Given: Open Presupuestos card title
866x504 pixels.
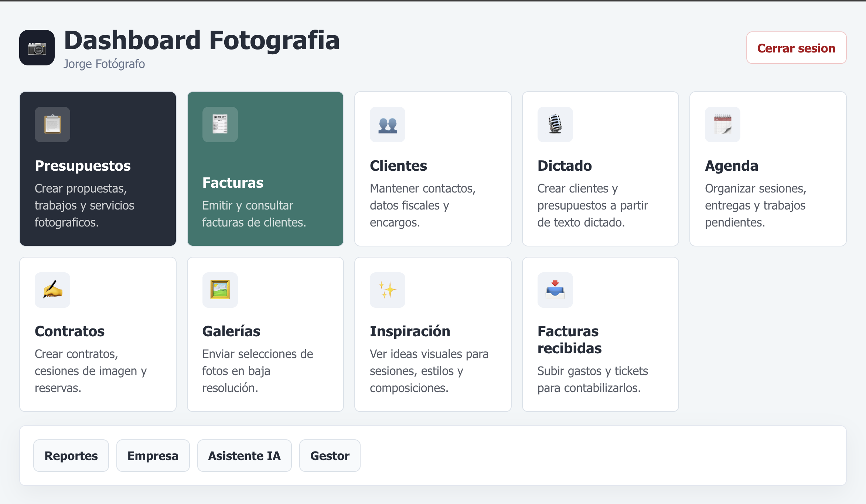Looking at the screenshot, I should [x=83, y=166].
